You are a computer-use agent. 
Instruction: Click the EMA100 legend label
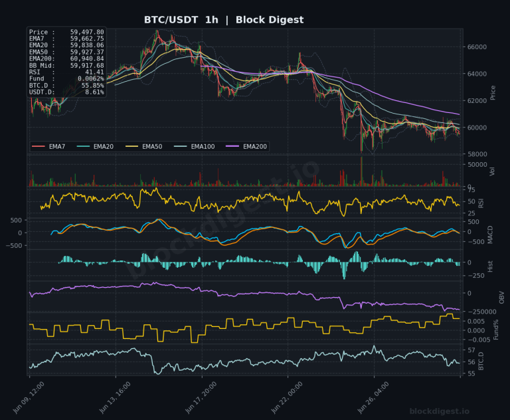pos(203,146)
